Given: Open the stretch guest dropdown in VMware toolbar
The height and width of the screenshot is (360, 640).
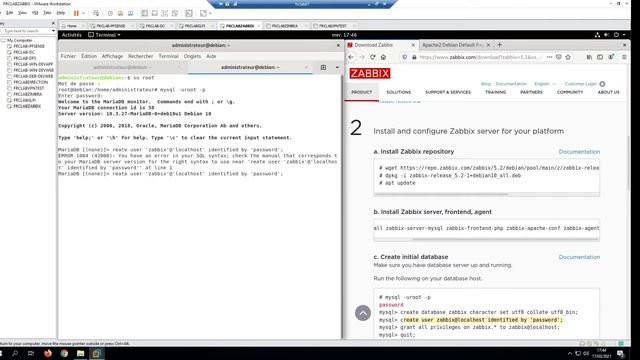Looking at the screenshot, I should pyautogui.click(x=211, y=13).
